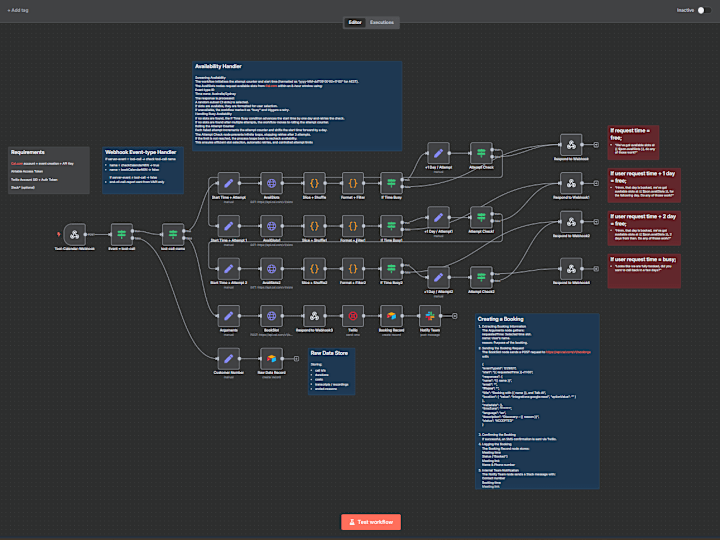The image size is (720, 540).
Task: Open the tool-call-name If node
Action: (173, 235)
